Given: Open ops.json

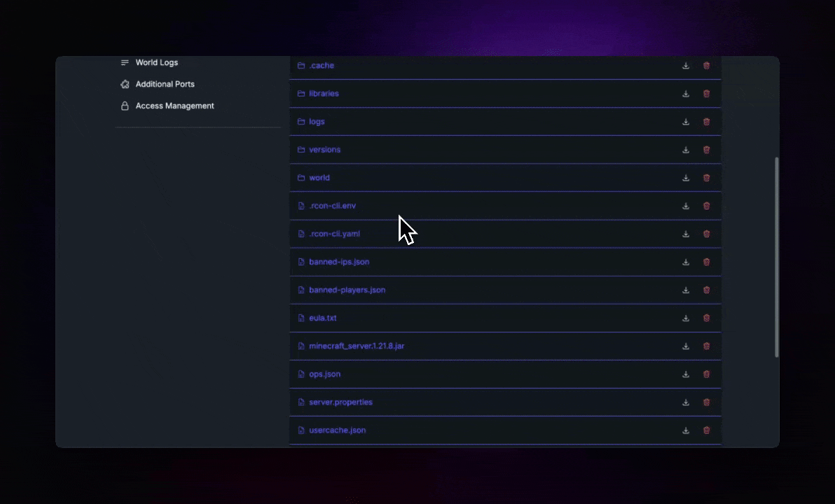Looking at the screenshot, I should tap(325, 374).
